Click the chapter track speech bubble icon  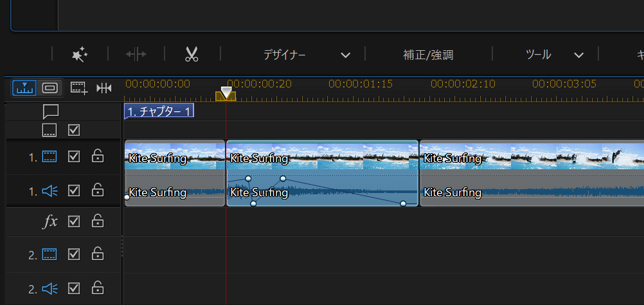[50, 111]
